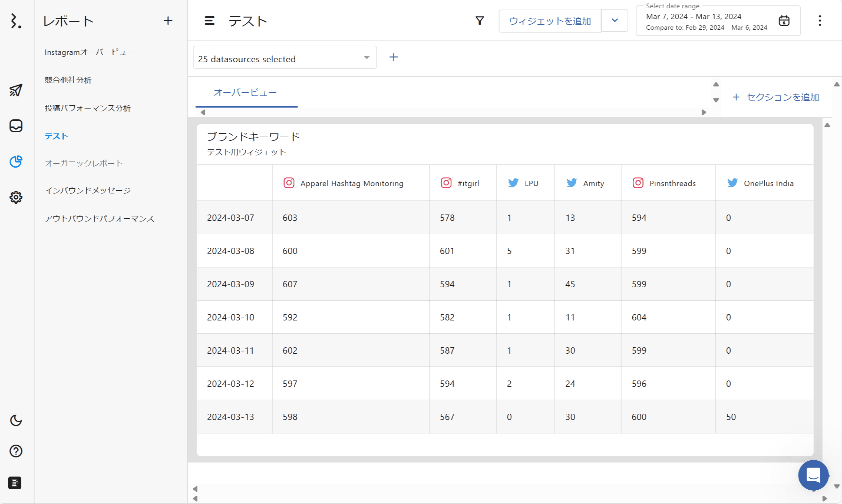Open the chat support bubble
The image size is (842, 504).
tap(813, 475)
